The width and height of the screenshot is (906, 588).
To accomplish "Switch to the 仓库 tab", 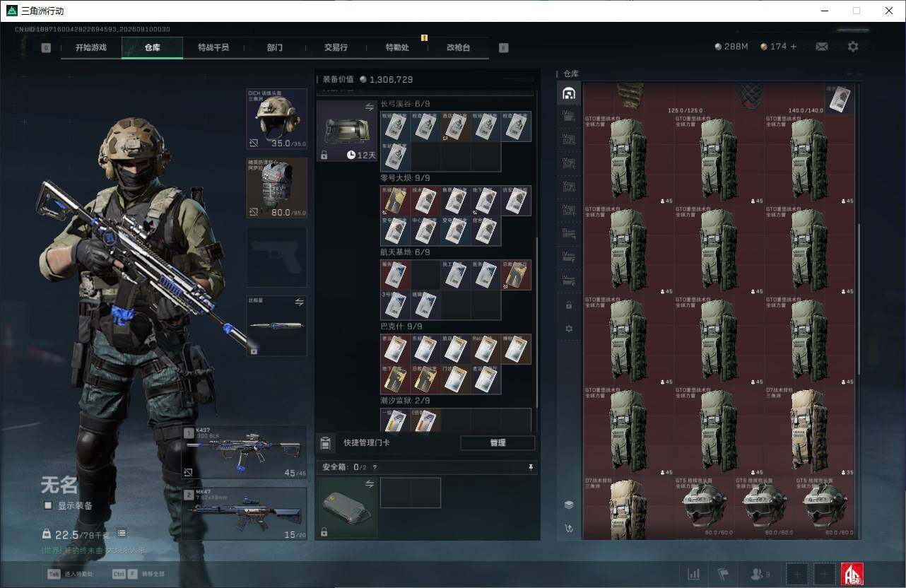I will pyautogui.click(x=152, y=48).
